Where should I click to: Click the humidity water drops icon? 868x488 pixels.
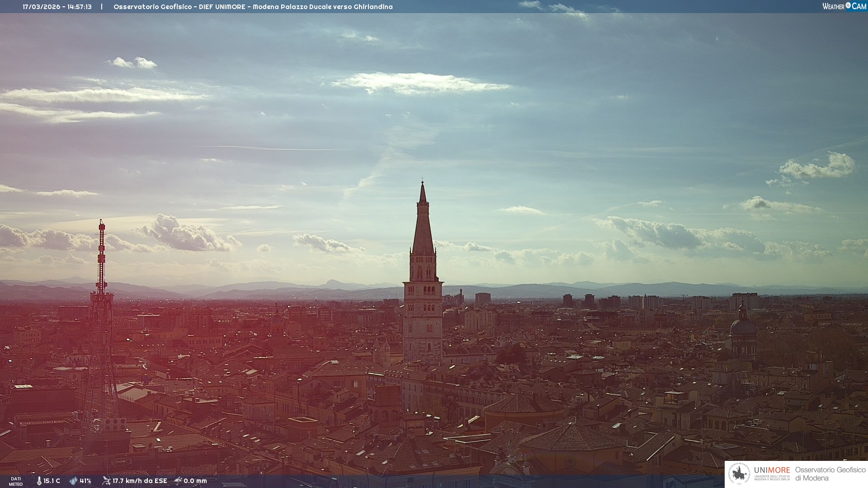pos(73,481)
